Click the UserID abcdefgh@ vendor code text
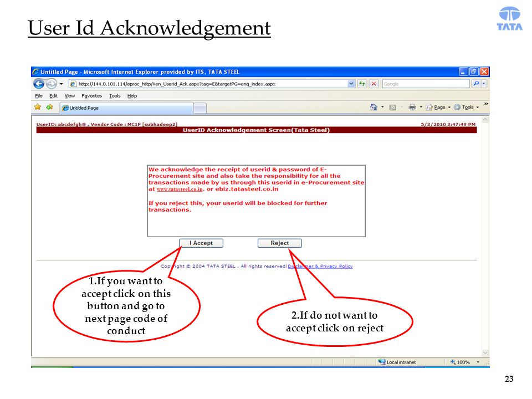This screenshot has width=532, height=399. coord(106,124)
